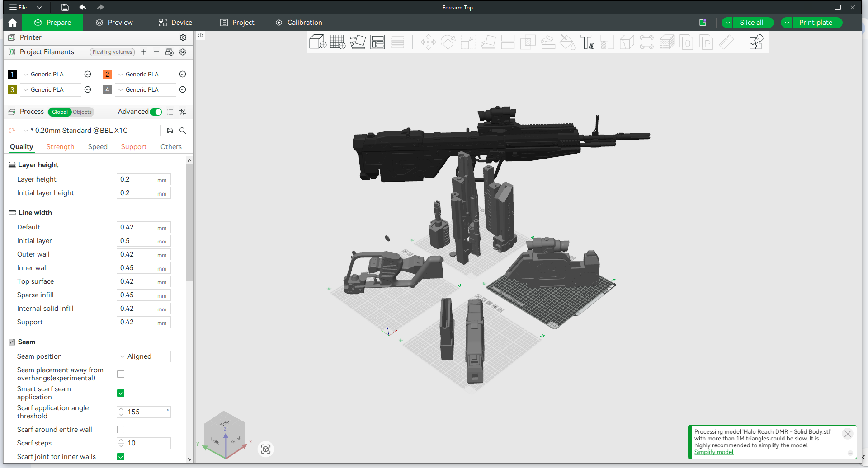Viewport: 868px width, 468px height.
Task: Open the Assembly view puzzle icon
Action: 756,42
